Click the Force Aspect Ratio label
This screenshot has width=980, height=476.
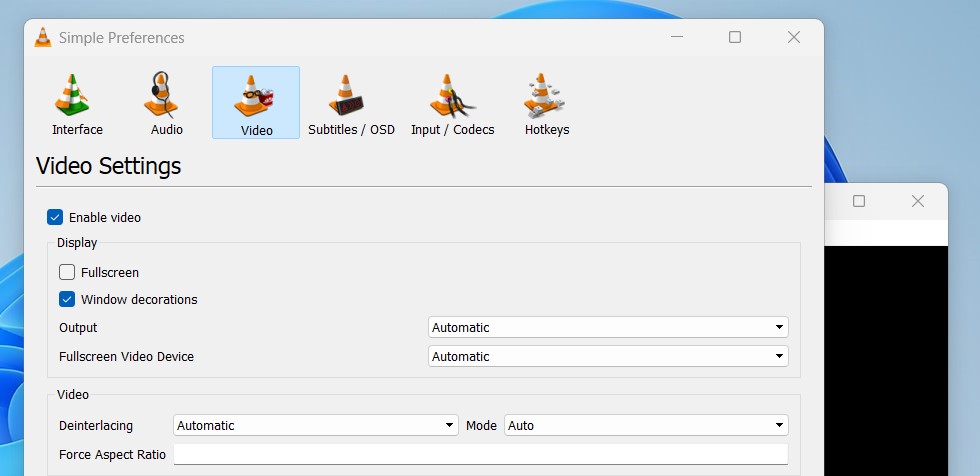pos(112,455)
